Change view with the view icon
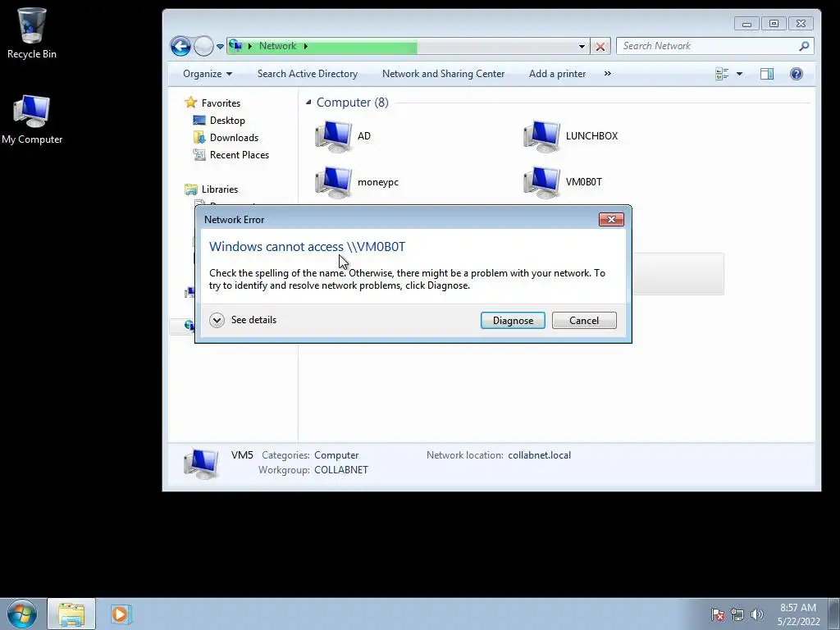 click(722, 74)
